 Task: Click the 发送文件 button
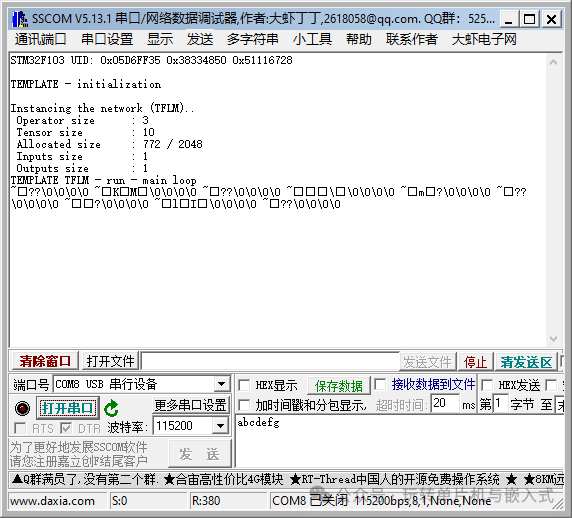pyautogui.click(x=428, y=362)
